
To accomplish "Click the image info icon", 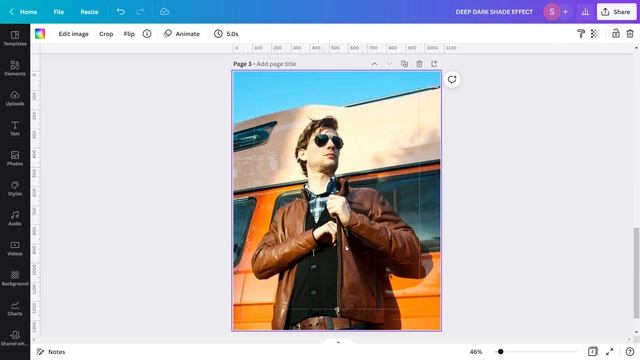I will coord(147,34).
